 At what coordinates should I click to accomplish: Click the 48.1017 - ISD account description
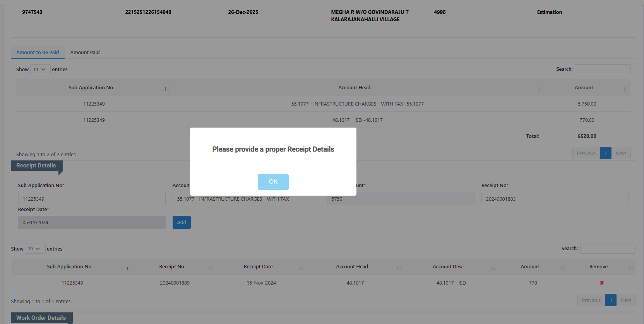click(451, 283)
